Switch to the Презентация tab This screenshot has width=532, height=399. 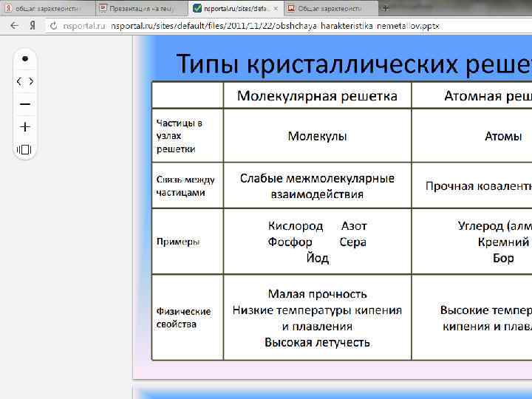click(x=141, y=8)
